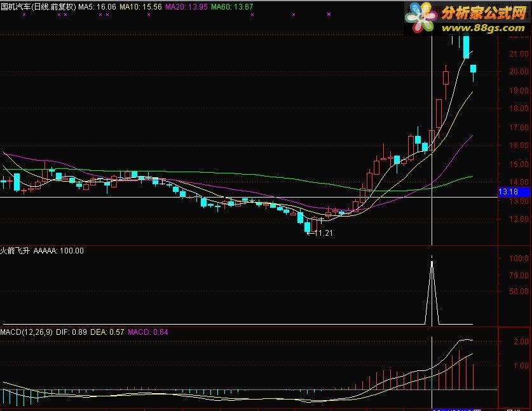Click the 50.00 indicator axis label
532x411 pixels.
(519, 292)
